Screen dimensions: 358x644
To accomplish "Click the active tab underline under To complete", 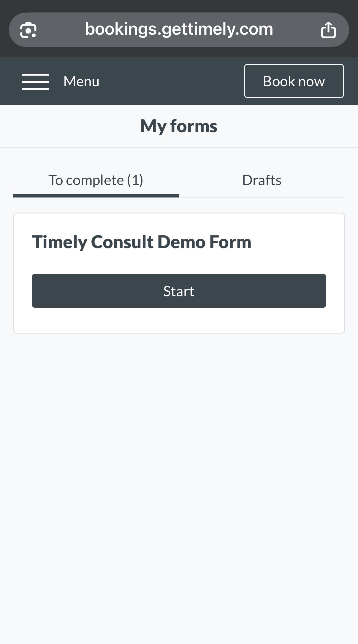I will coord(96,196).
